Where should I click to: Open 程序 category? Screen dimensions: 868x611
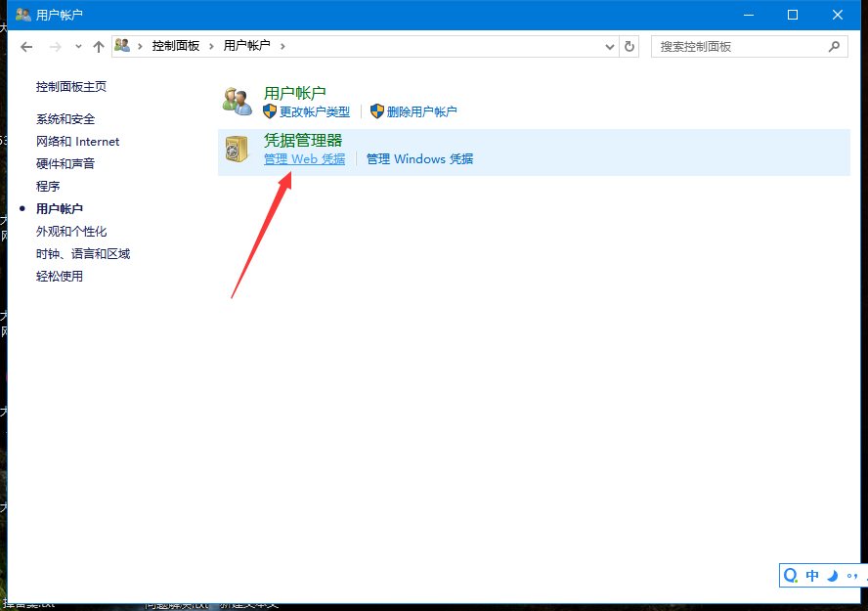[48, 187]
